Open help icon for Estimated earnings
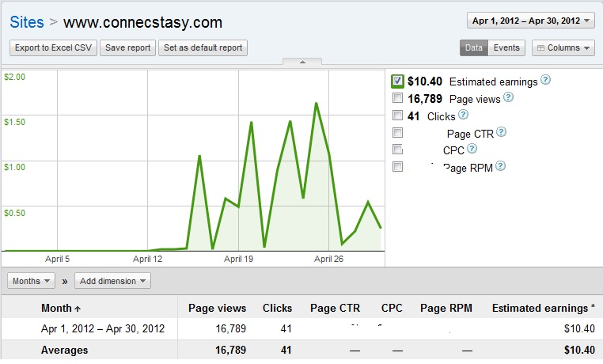603x364 pixels. [545, 80]
